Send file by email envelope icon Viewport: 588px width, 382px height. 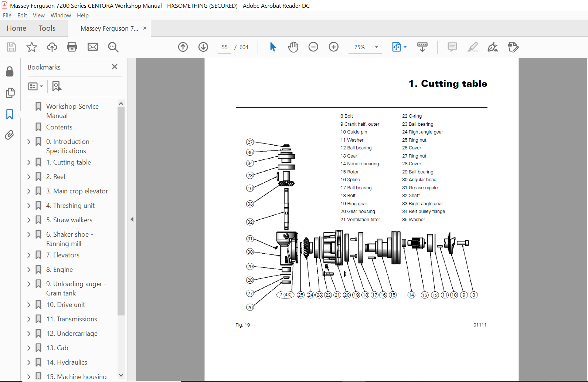pyautogui.click(x=93, y=47)
